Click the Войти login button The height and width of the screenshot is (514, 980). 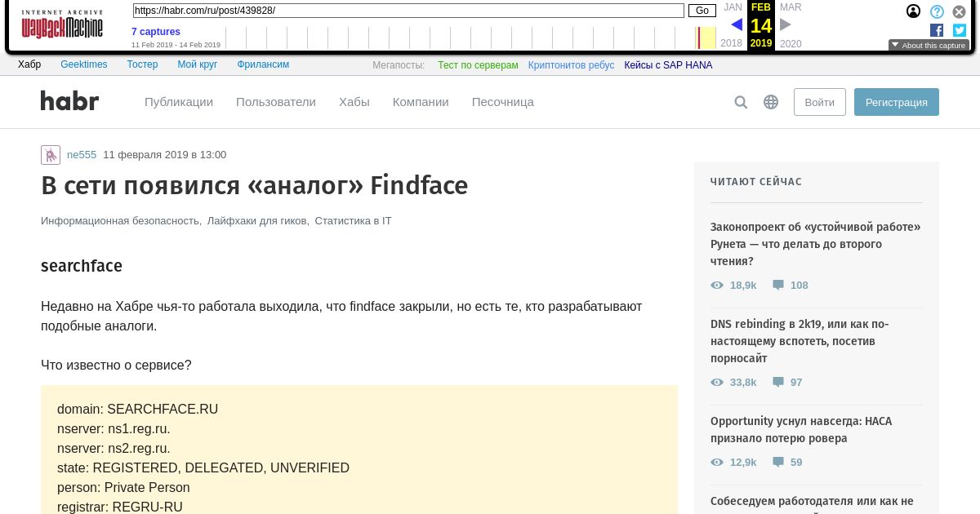pos(820,102)
